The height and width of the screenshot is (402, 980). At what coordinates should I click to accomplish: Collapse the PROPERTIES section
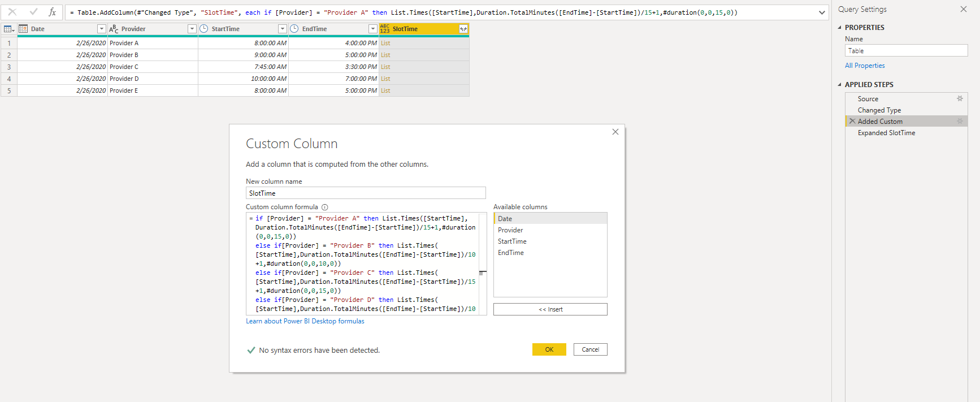[839, 27]
